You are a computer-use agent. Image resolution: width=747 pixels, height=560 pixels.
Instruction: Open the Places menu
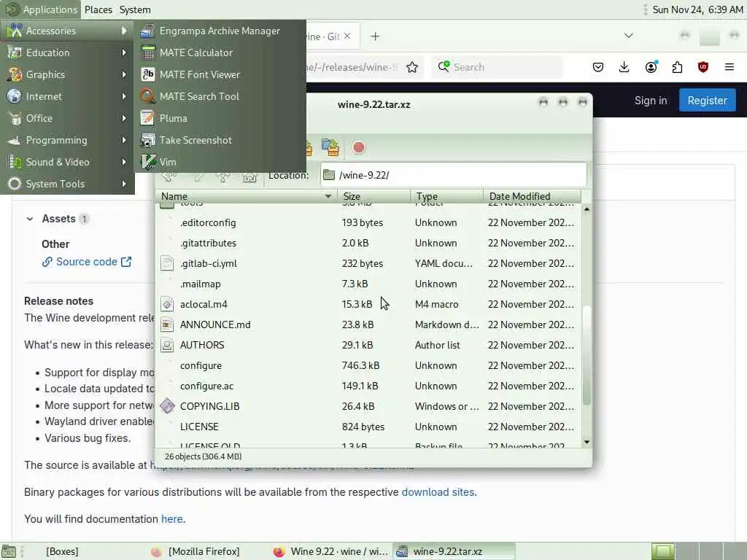tap(98, 9)
